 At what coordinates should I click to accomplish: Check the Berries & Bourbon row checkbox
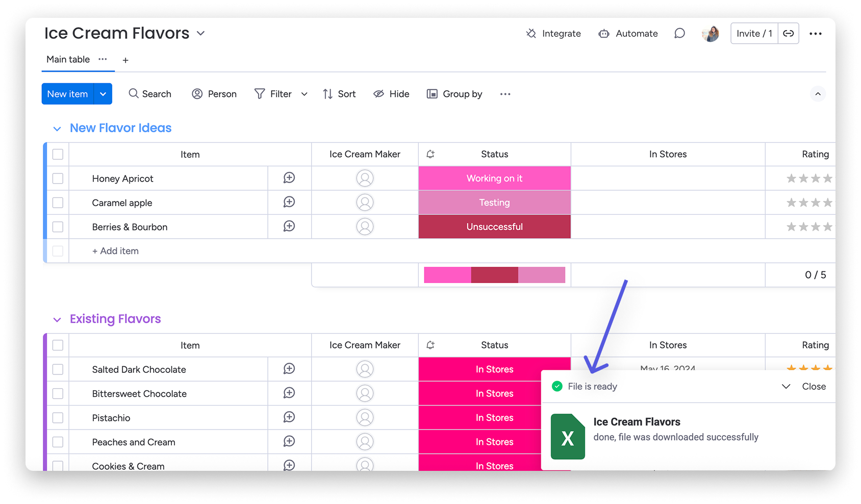click(x=58, y=227)
